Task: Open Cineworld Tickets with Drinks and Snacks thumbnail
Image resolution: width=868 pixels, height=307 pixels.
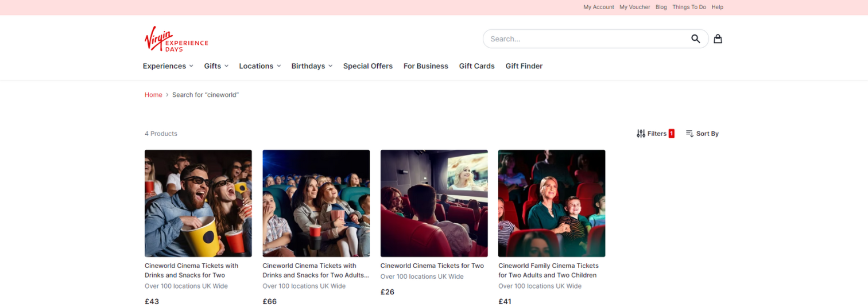Action: tap(198, 203)
